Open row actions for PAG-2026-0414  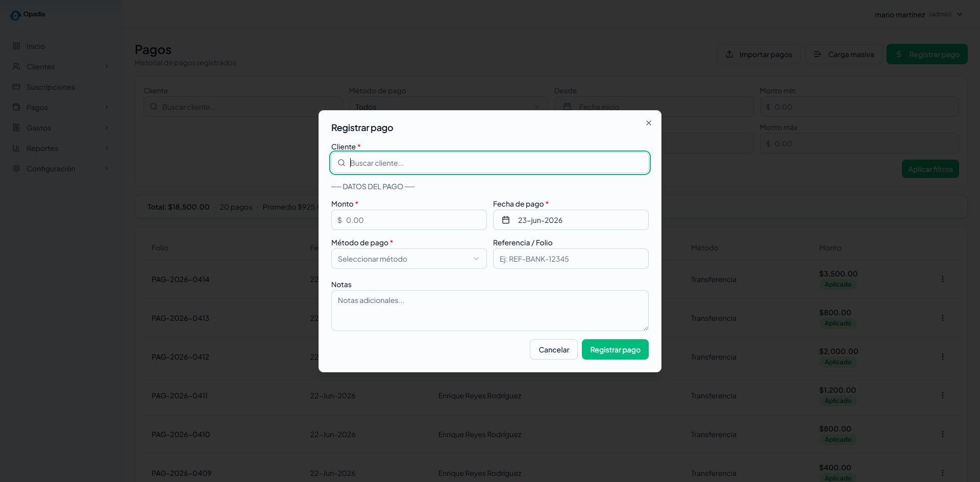pos(943,279)
